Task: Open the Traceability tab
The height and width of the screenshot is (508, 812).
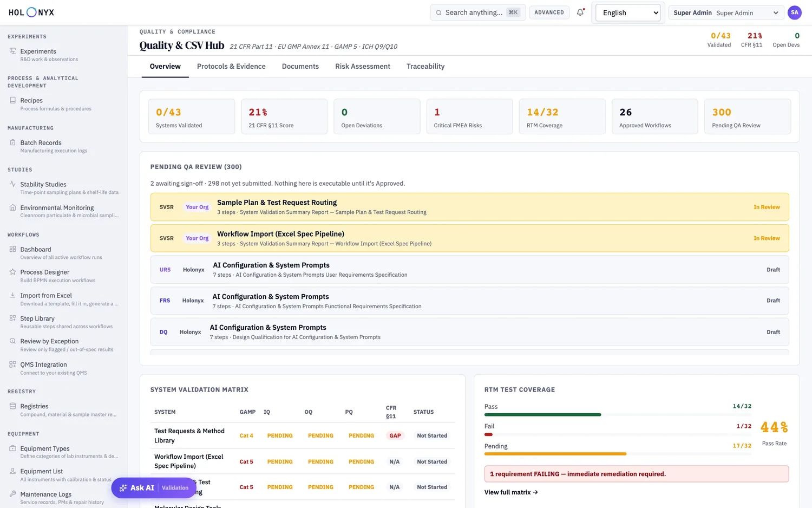Action: (425, 67)
